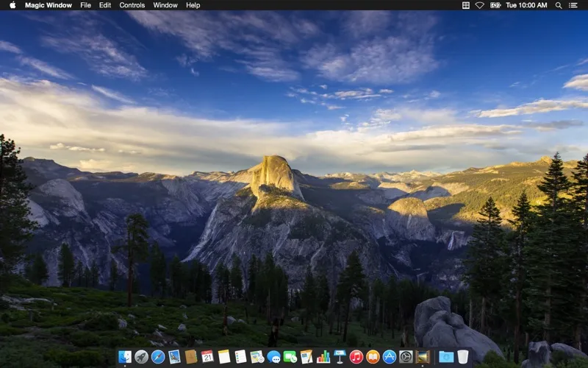This screenshot has height=368, width=588.
Task: Click the Apple logo menu
Action: pos(12,5)
